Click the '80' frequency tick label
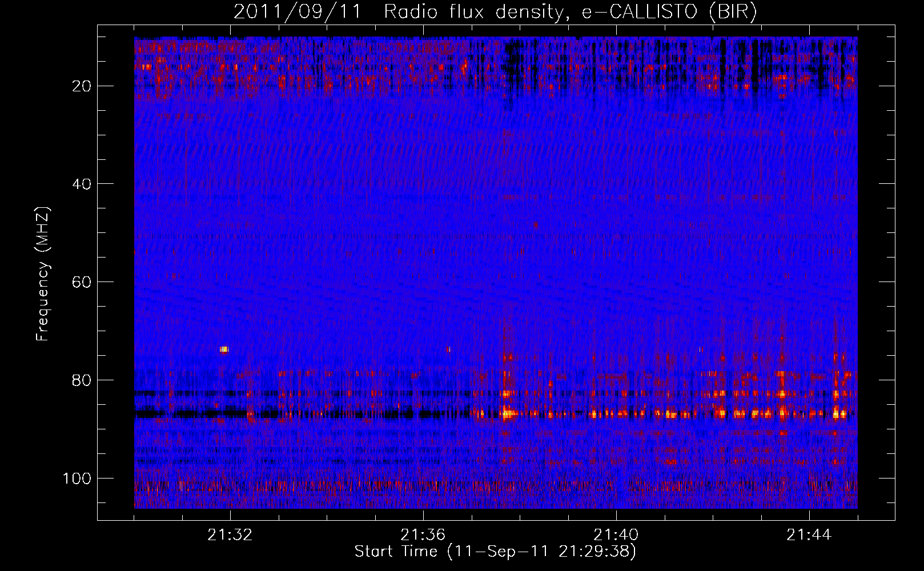924x571 pixels. pyautogui.click(x=82, y=380)
